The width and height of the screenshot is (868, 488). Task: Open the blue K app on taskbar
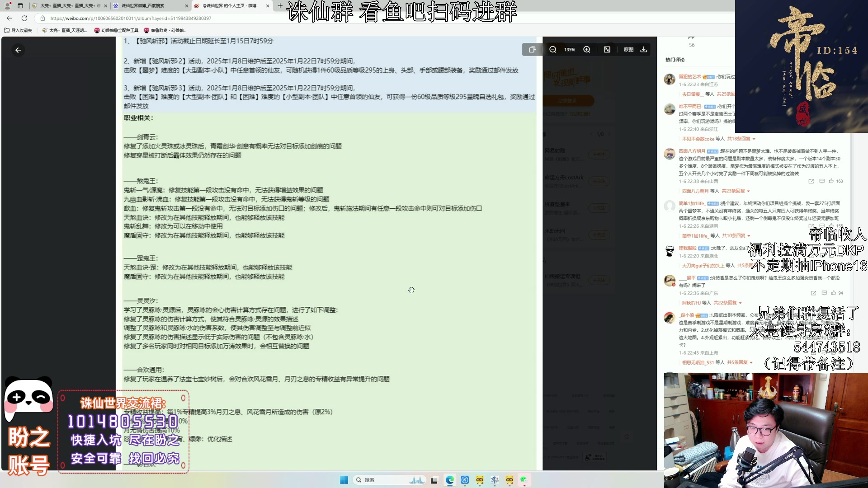pyautogui.click(x=465, y=480)
